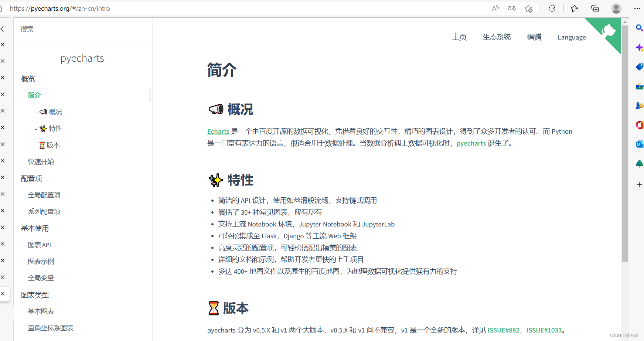Open 系列配置项 in the sidebar
The height and width of the screenshot is (341, 644).
click(44, 212)
